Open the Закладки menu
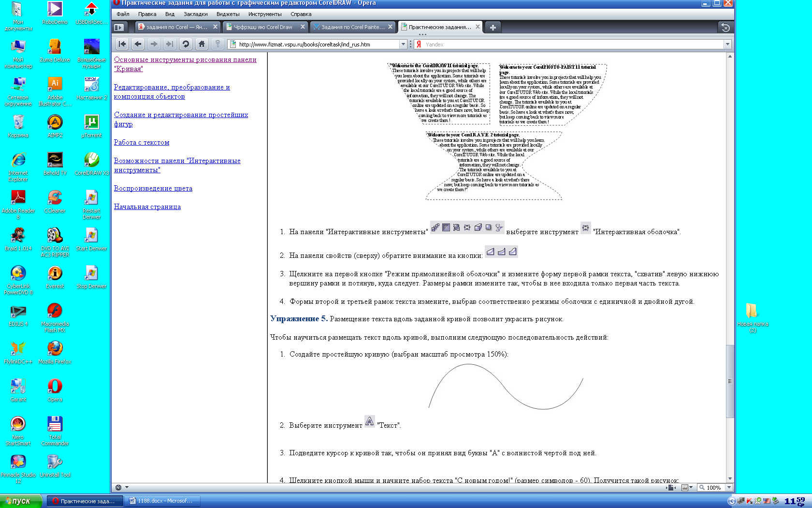The height and width of the screenshot is (508, 812). pyautogui.click(x=195, y=14)
